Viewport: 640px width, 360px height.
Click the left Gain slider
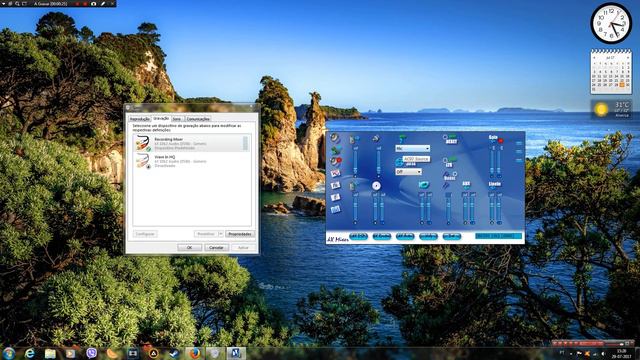coord(492,161)
